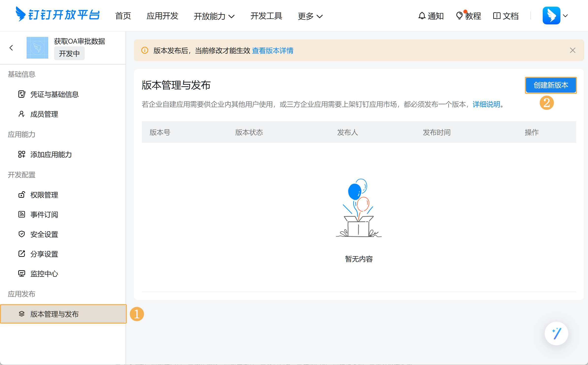Switch to 应用开发 in top navigation
The image size is (588, 365).
(162, 16)
